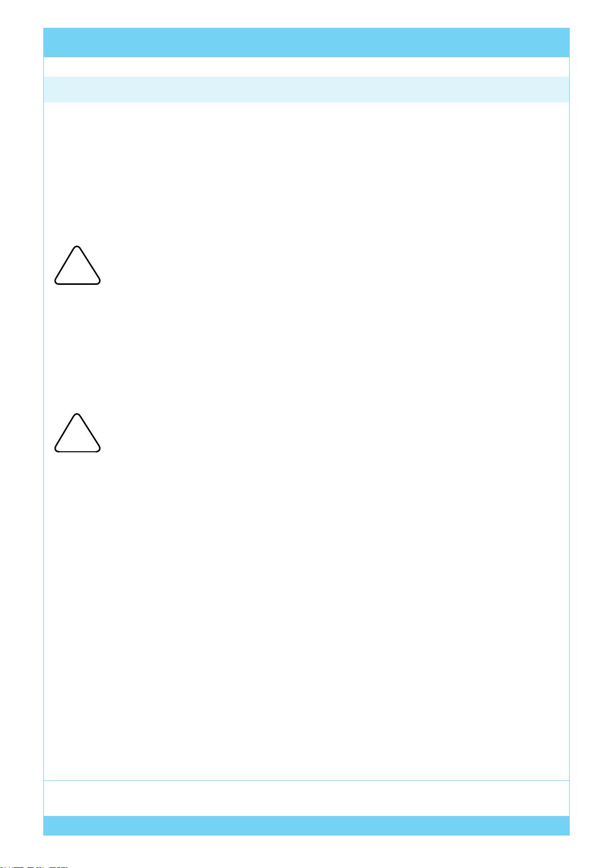Click the bottom edge of upper triangle
This screenshot has height=868, width=614.
[77, 283]
